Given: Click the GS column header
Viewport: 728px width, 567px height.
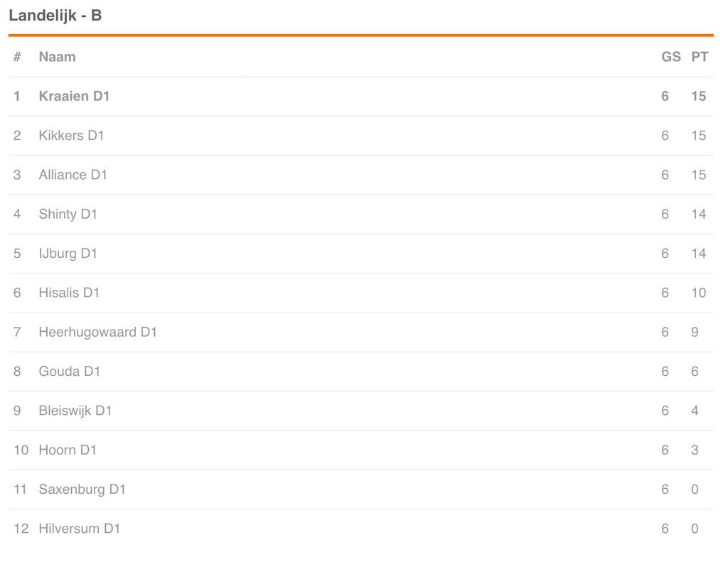Looking at the screenshot, I should coord(670,57).
